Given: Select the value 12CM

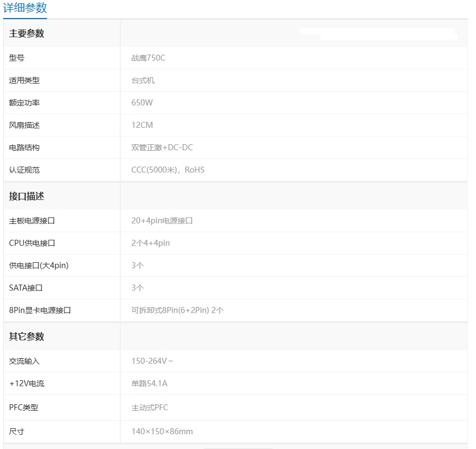Looking at the screenshot, I should coord(142,125).
